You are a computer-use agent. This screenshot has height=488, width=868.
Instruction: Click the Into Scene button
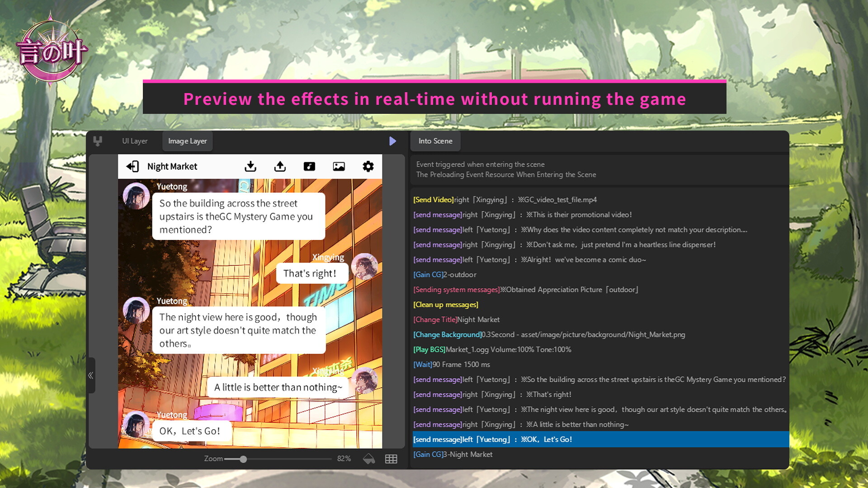click(435, 141)
